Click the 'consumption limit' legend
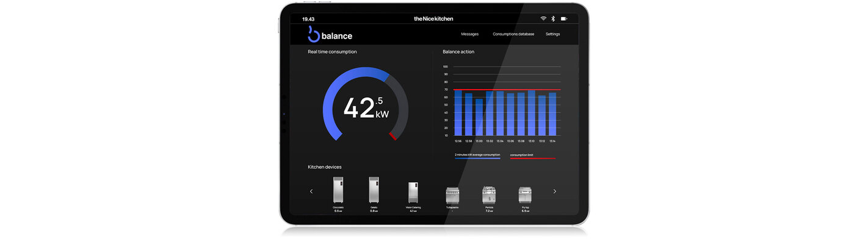The image size is (868, 244). tap(533, 156)
